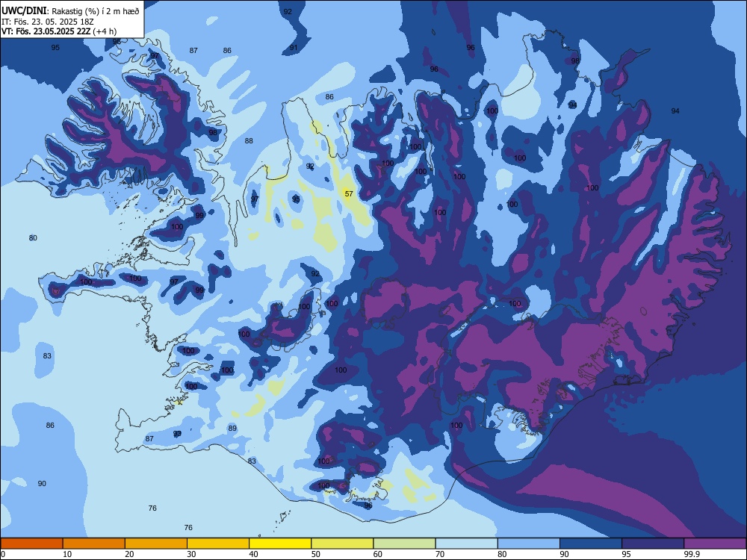Click the '10' legend tick label

67,554
